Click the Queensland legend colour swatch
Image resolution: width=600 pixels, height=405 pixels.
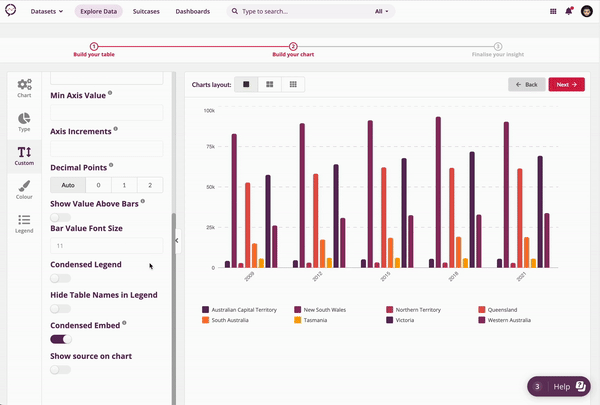[x=482, y=310]
